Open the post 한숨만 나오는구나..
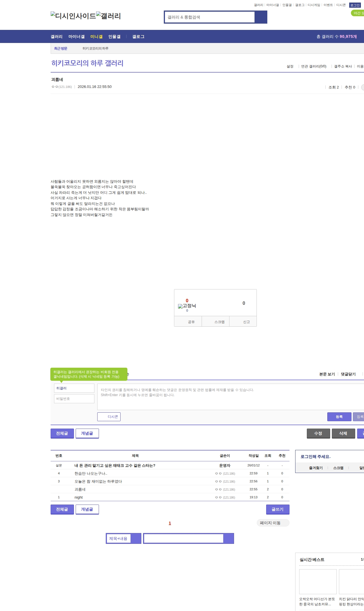The image size is (364, 611). (x=91, y=473)
